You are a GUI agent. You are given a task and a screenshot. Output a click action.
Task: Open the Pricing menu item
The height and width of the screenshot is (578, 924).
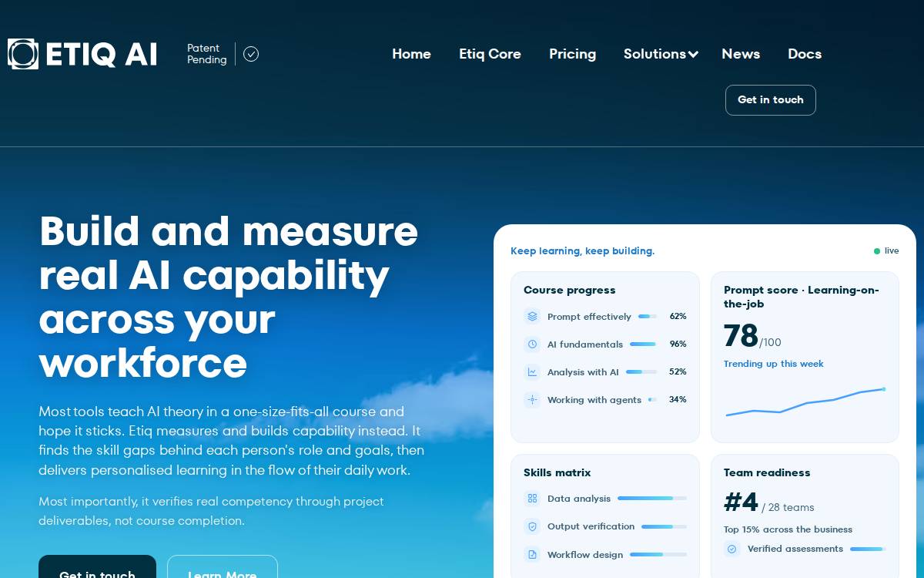[572, 54]
